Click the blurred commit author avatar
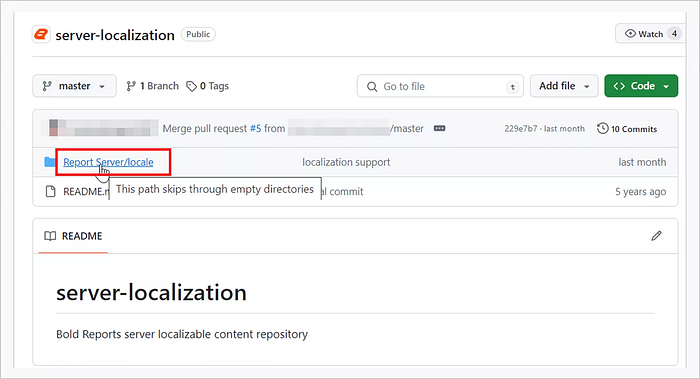 click(54, 128)
